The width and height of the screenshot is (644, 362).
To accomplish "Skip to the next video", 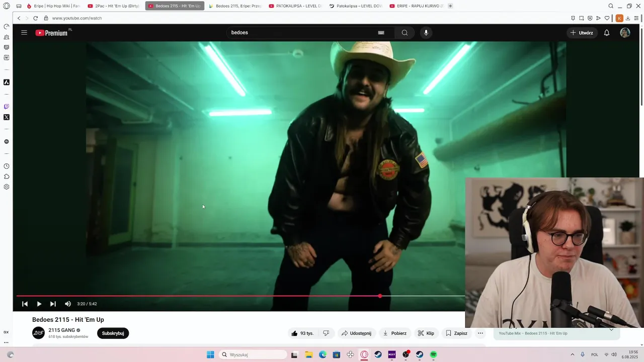I will (x=53, y=304).
